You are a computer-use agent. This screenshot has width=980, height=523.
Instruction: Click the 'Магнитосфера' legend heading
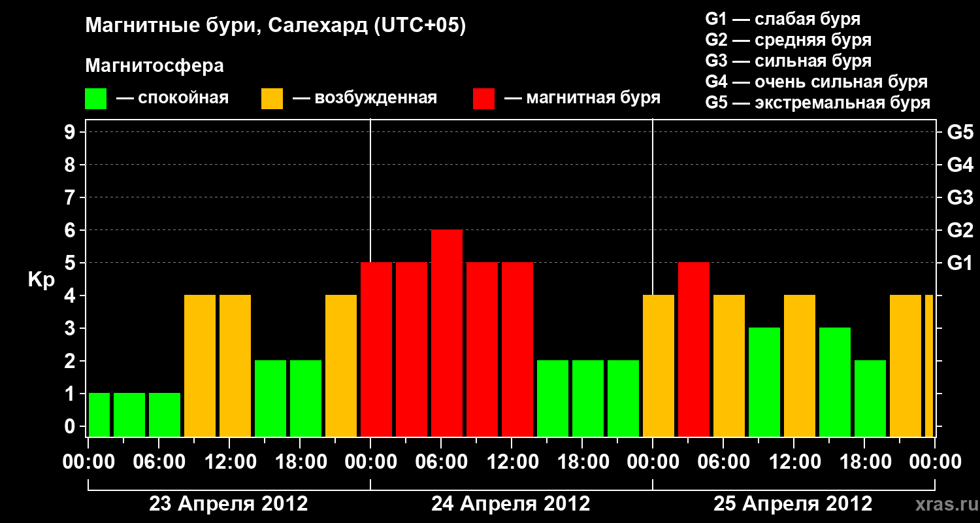(155, 66)
